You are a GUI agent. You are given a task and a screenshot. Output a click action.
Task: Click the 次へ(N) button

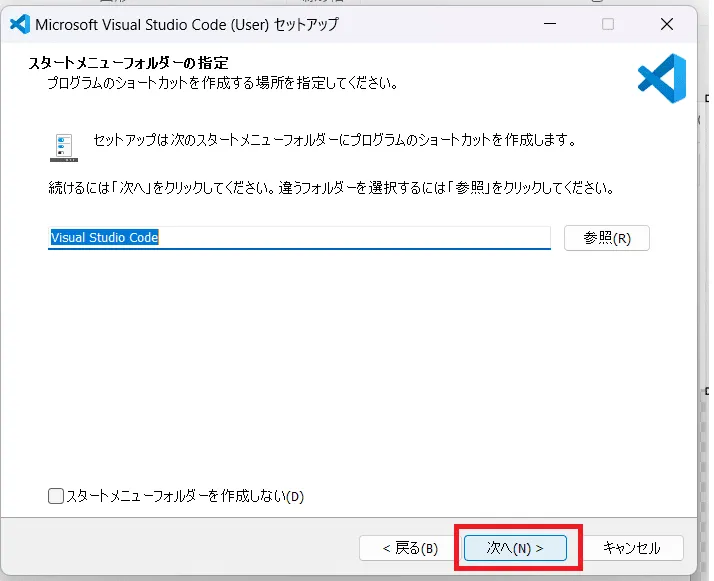515,548
